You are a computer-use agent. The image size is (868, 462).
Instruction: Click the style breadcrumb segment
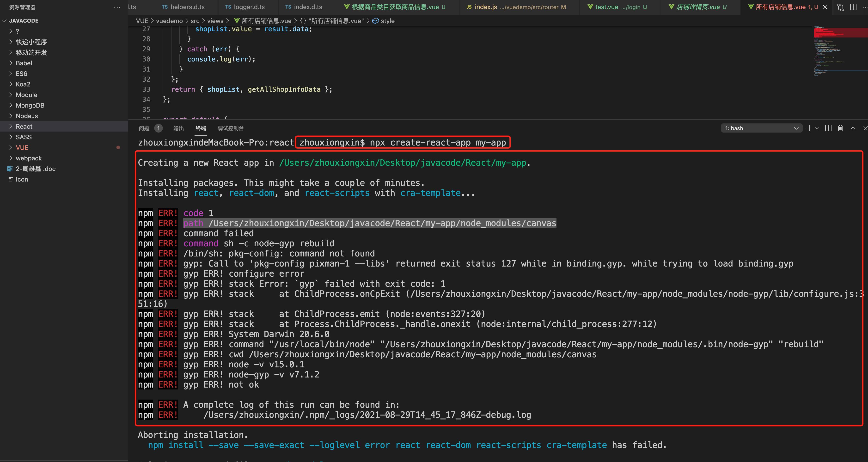(384, 21)
